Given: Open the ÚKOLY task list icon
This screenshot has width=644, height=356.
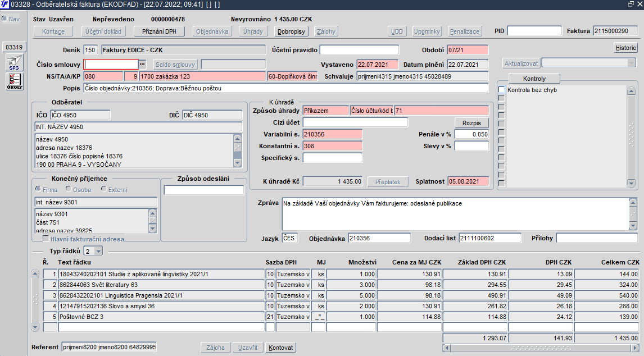Looking at the screenshot, I should [14, 82].
